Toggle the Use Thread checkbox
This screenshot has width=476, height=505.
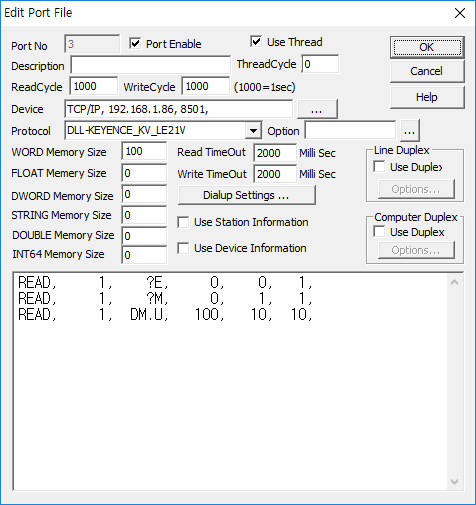[x=256, y=42]
